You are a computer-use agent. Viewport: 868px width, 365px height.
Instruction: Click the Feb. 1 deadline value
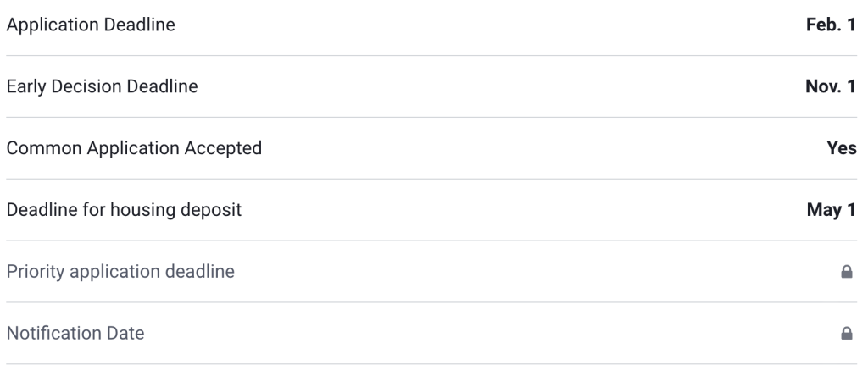click(x=831, y=25)
